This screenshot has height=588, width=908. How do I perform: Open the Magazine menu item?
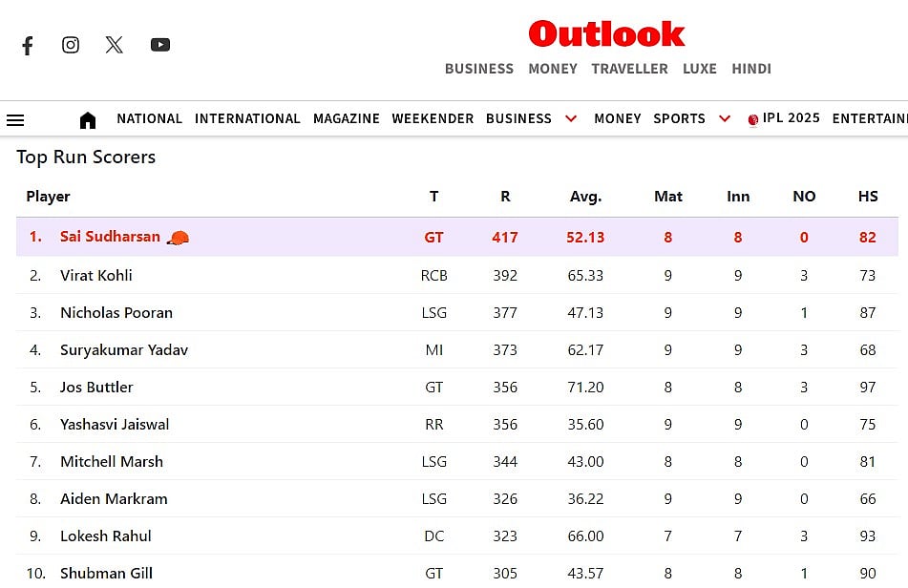click(347, 118)
